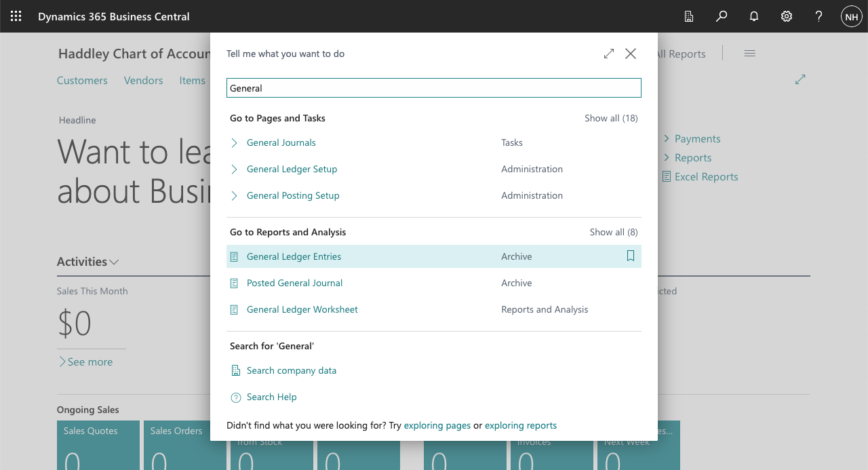Open the Customers navigation menu item
The height and width of the screenshot is (470, 868).
point(82,80)
